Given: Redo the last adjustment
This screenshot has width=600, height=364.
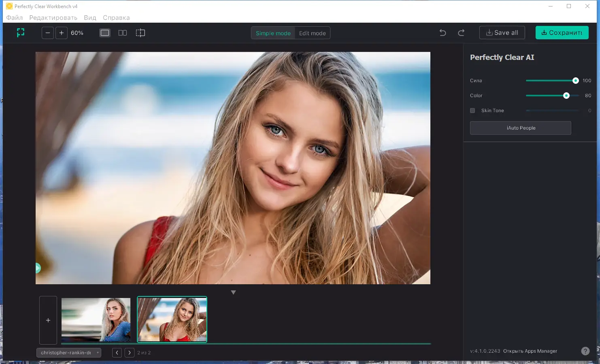Looking at the screenshot, I should pos(461,33).
